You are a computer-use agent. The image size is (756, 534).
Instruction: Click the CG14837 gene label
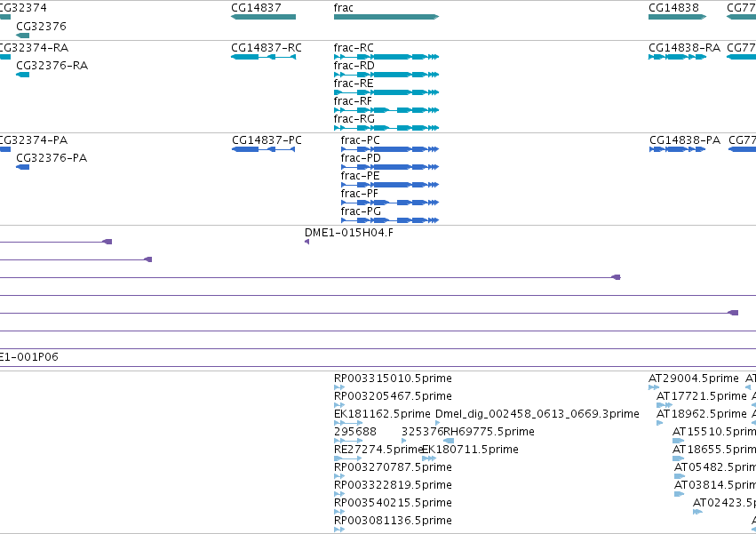click(x=256, y=8)
